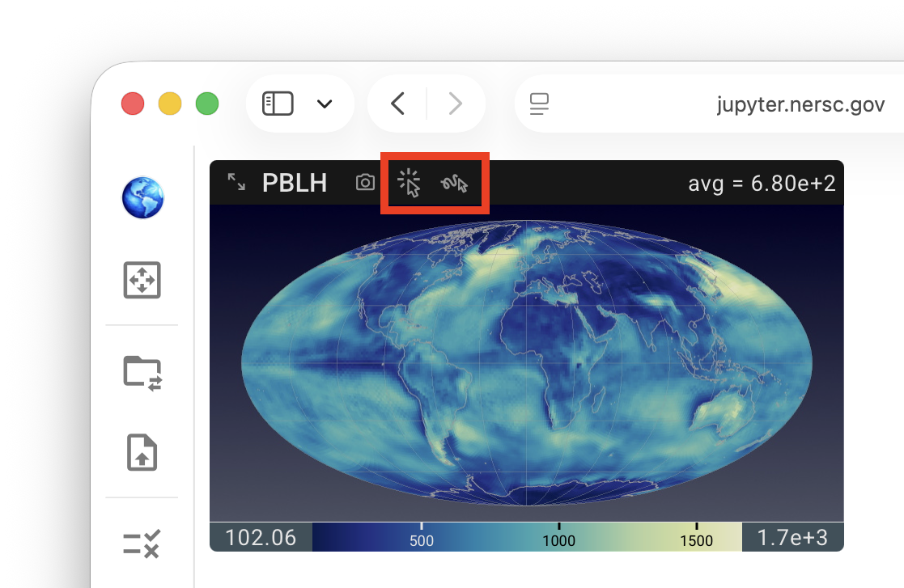Click the colorbar at the 500 tick
Image resolution: width=904 pixels, height=588 pixels.
(422, 537)
